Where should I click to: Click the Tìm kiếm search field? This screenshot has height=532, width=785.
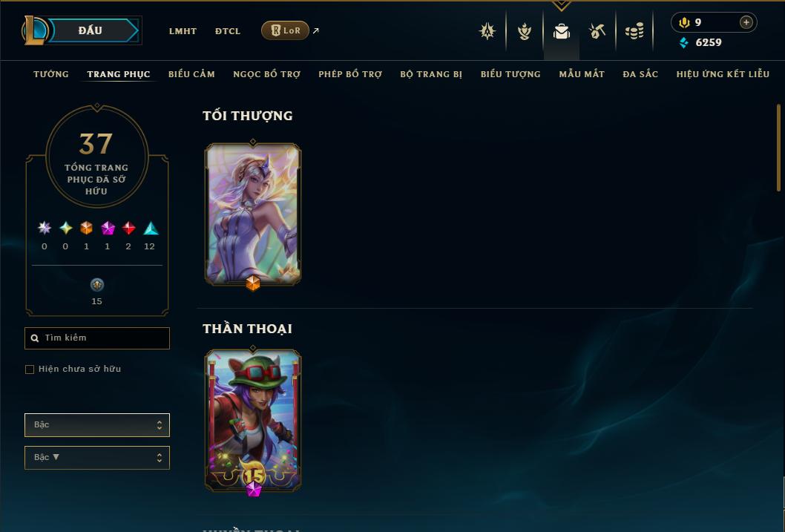(x=97, y=338)
